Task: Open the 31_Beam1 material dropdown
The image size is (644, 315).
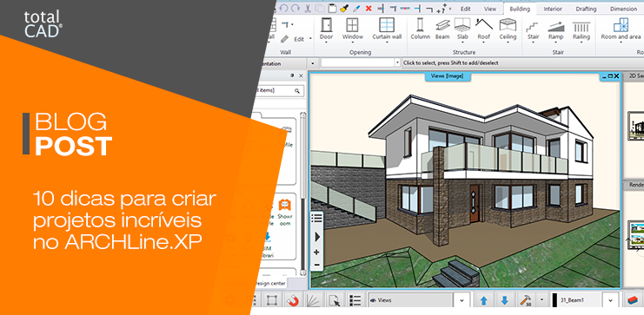Action: (610, 300)
